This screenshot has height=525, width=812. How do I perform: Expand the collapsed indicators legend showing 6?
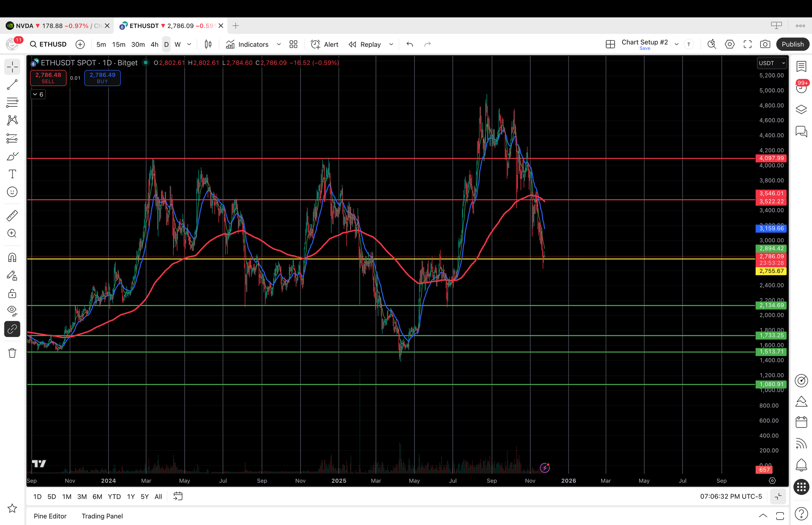pos(38,94)
